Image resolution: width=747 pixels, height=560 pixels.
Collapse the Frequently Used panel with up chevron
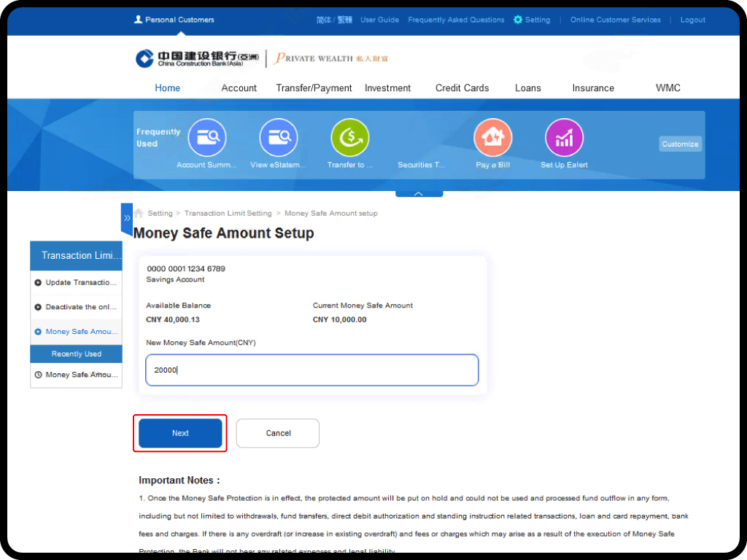click(x=419, y=194)
